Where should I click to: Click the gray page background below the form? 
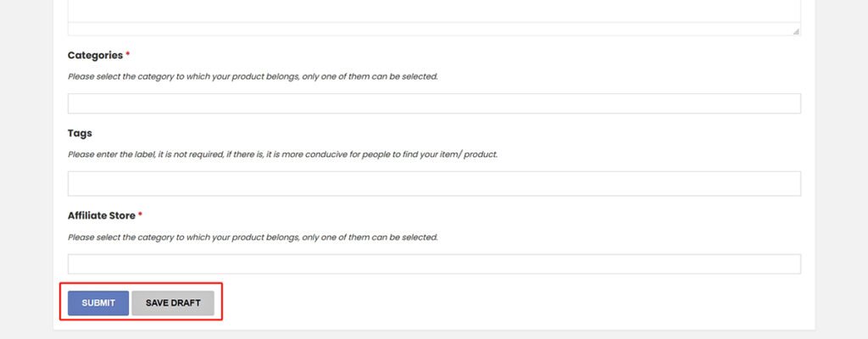(x=434, y=335)
